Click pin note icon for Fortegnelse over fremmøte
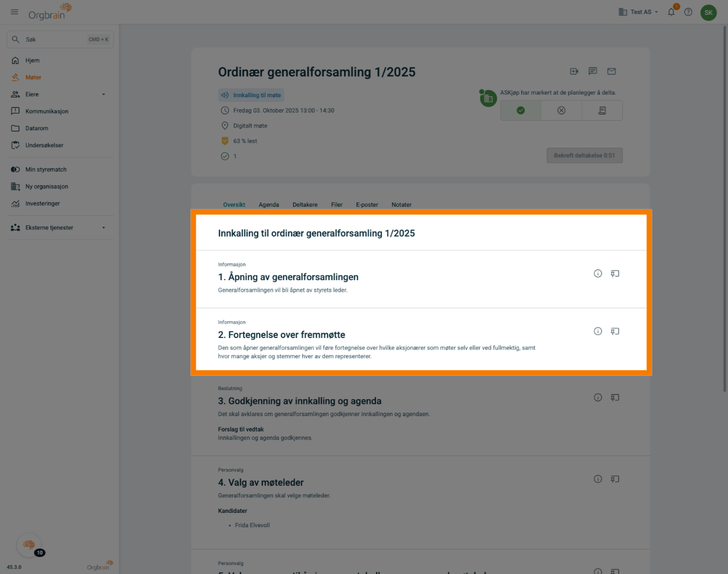 pos(615,332)
